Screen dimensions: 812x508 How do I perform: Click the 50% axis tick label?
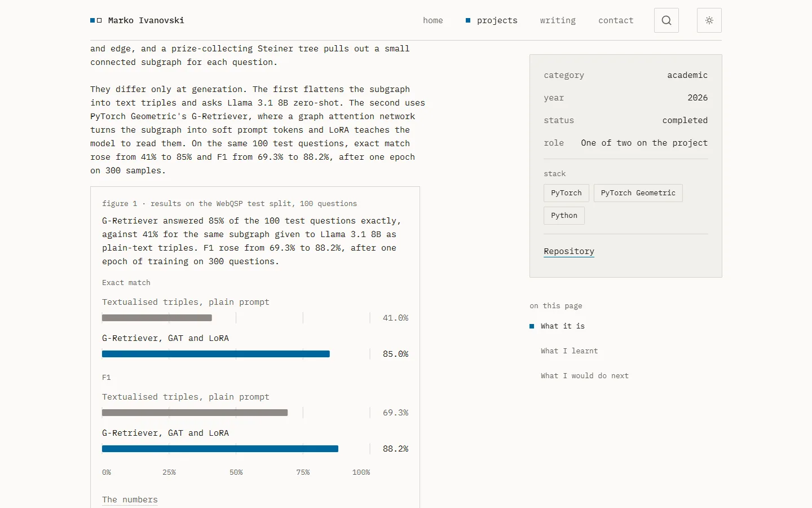point(236,472)
